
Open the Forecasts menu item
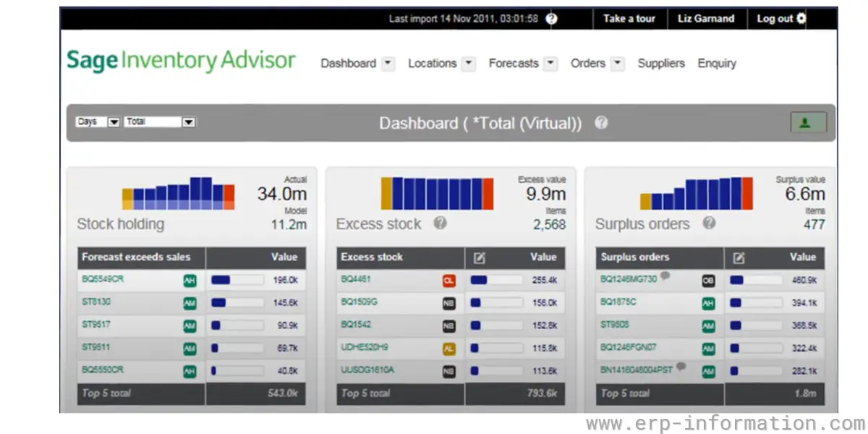tap(514, 64)
